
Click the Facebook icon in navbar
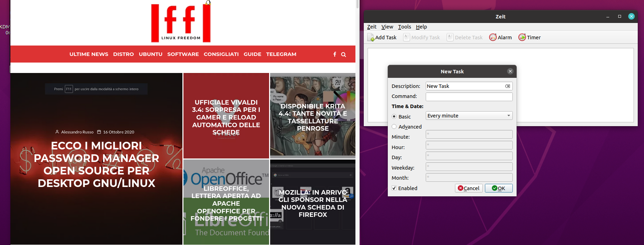click(335, 54)
